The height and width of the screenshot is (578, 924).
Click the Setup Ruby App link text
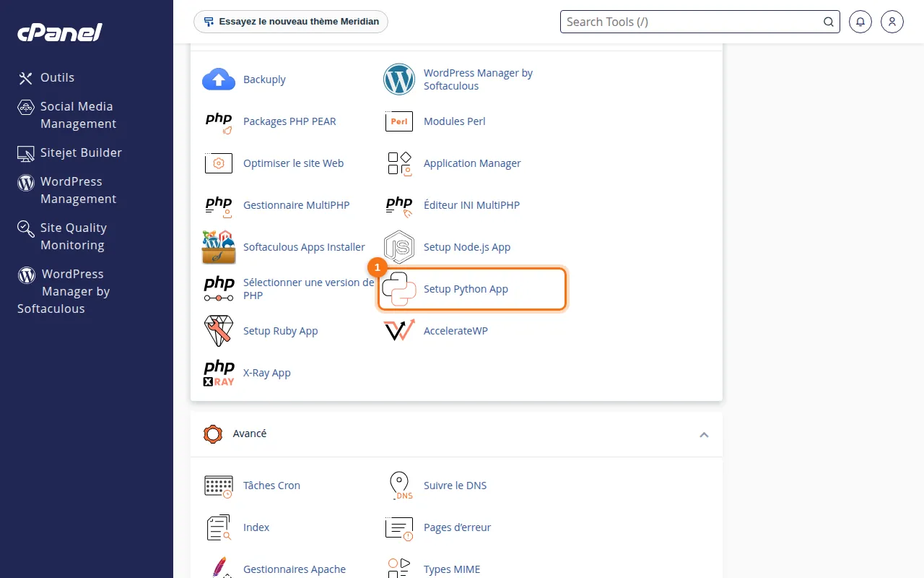coord(281,331)
